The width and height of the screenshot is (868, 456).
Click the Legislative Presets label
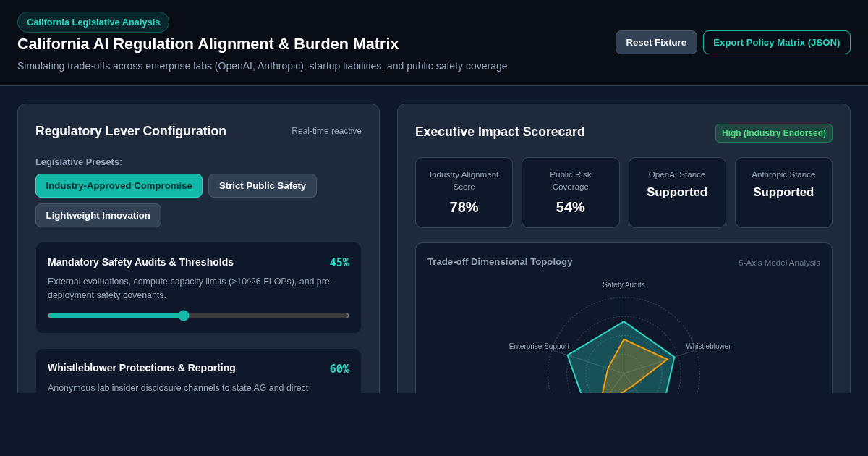click(79, 162)
